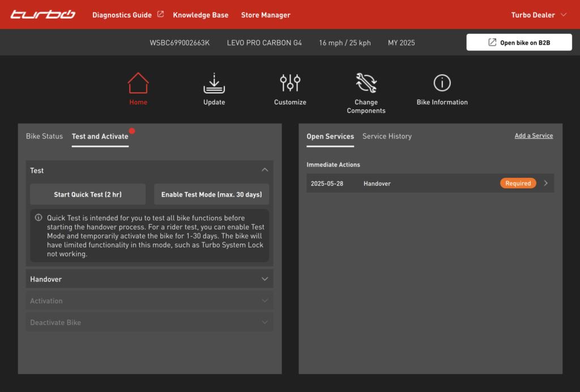Collapse the Test section
This screenshot has width=580, height=392.
click(x=265, y=170)
